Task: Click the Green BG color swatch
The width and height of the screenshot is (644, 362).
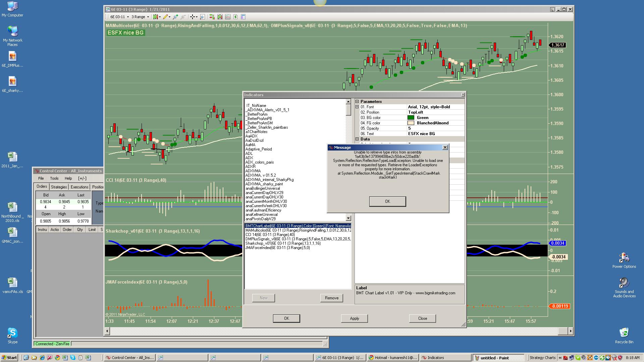Action: coord(411,118)
